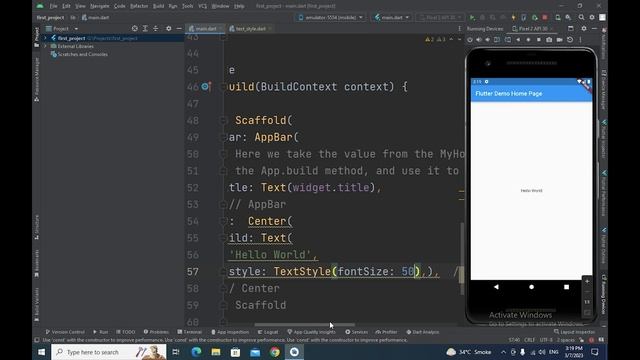Trigger Flutter hot reload lightning icon
Screen dimensions: 640x360
[513, 18]
